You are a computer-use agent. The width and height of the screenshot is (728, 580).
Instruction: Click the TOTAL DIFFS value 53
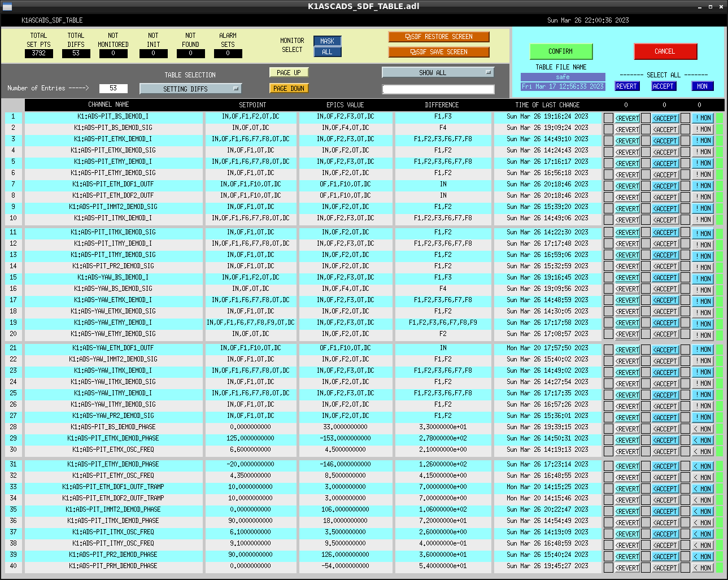[x=76, y=54]
